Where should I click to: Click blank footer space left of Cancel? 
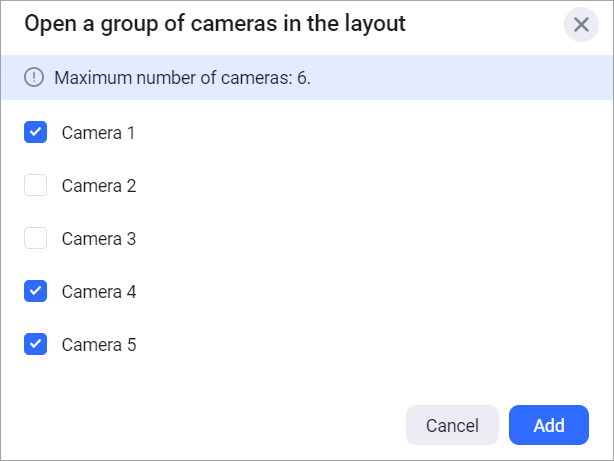point(200,425)
